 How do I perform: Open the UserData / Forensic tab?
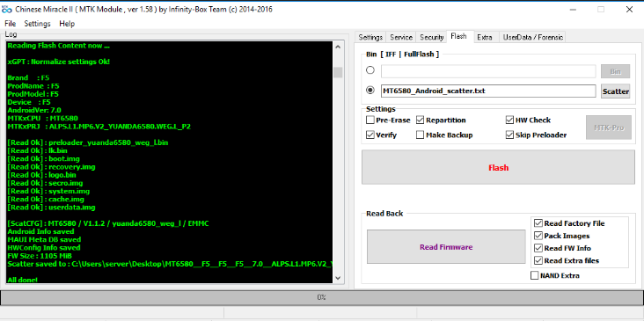(532, 37)
